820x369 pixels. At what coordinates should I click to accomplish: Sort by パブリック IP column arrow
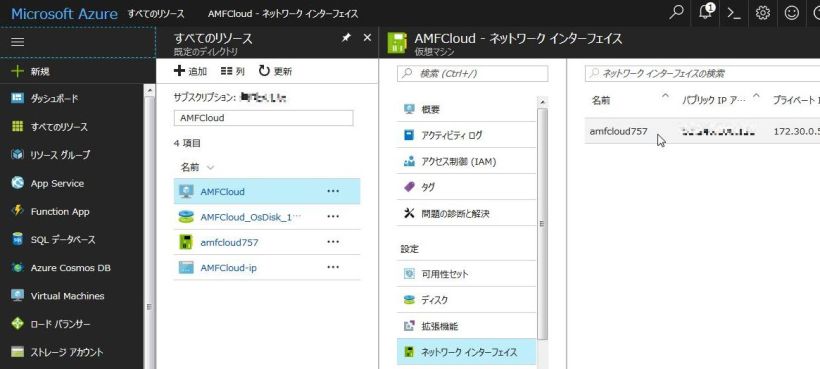(756, 96)
